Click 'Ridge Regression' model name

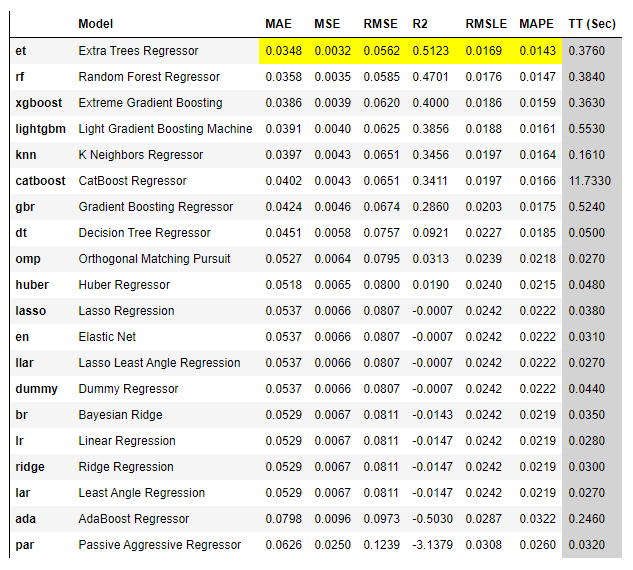pos(126,467)
